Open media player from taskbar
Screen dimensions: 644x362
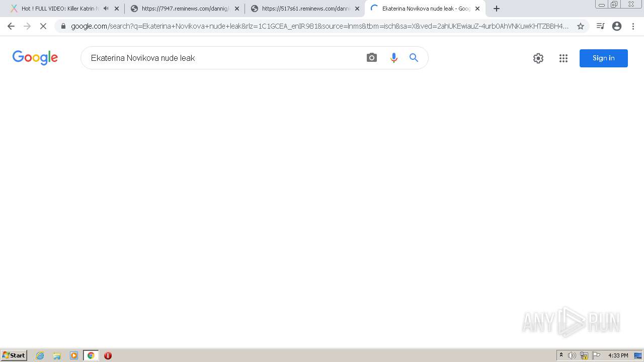(x=74, y=355)
